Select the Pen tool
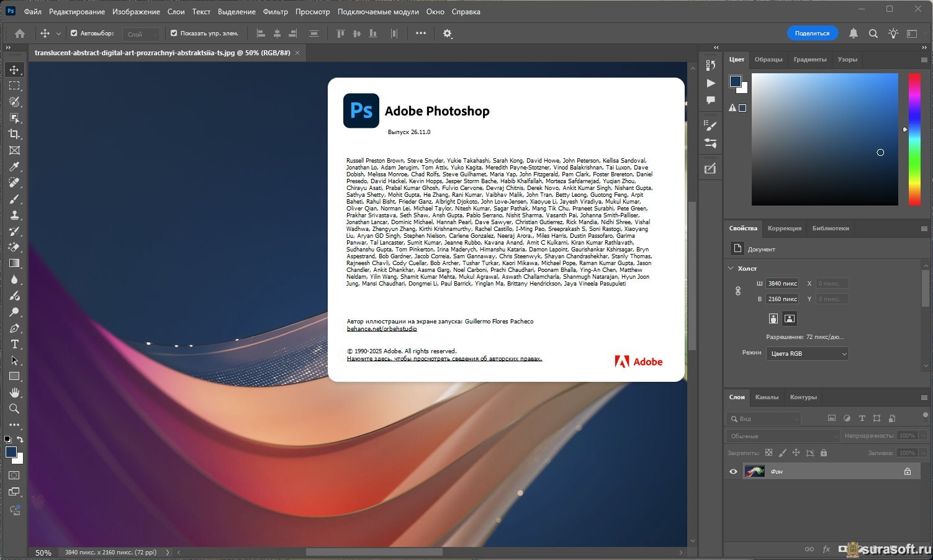 click(x=14, y=328)
